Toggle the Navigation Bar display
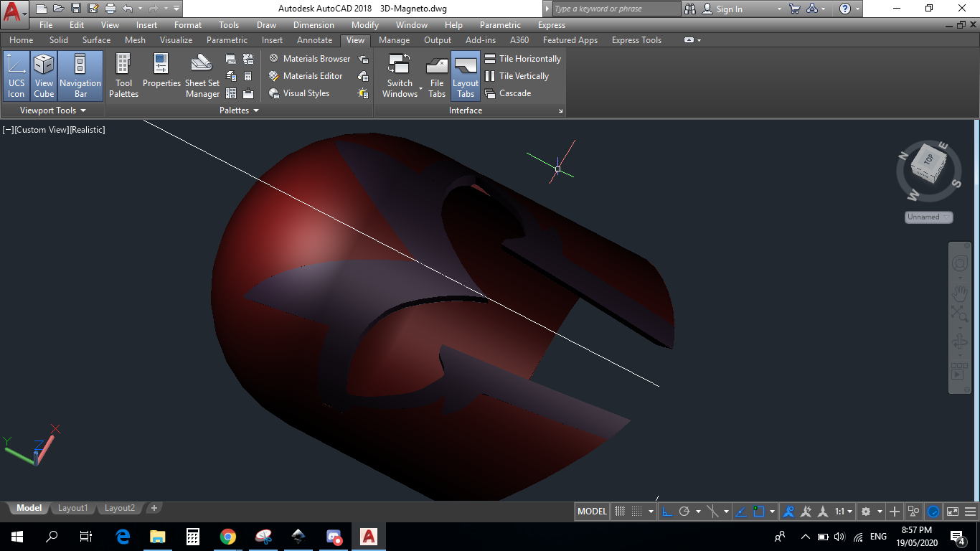980x551 pixels. tap(80, 76)
